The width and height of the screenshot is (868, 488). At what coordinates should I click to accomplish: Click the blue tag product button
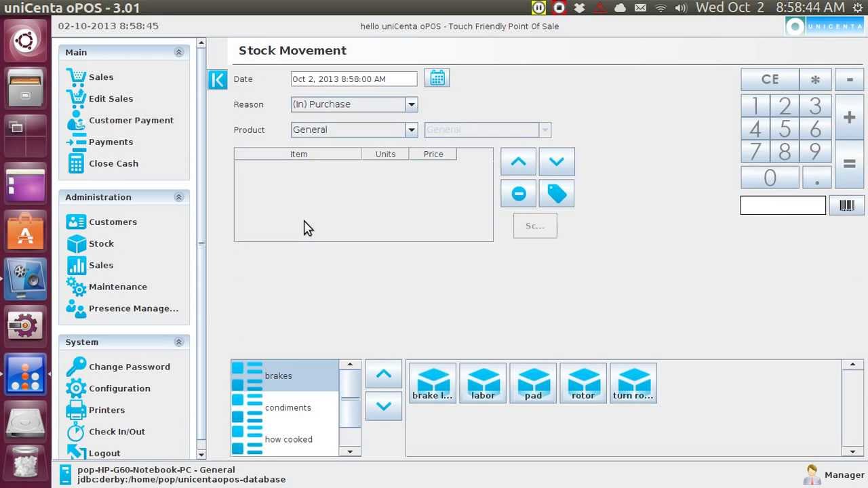click(x=557, y=194)
